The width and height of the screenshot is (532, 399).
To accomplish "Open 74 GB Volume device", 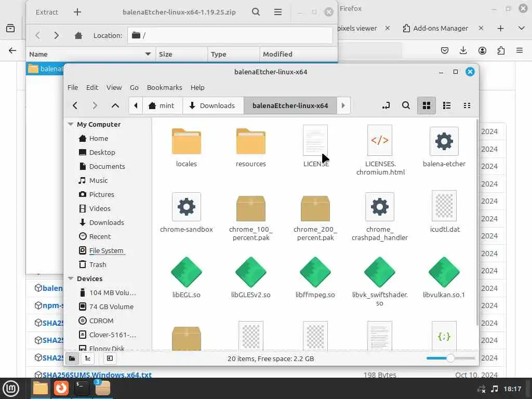I will (x=111, y=307).
